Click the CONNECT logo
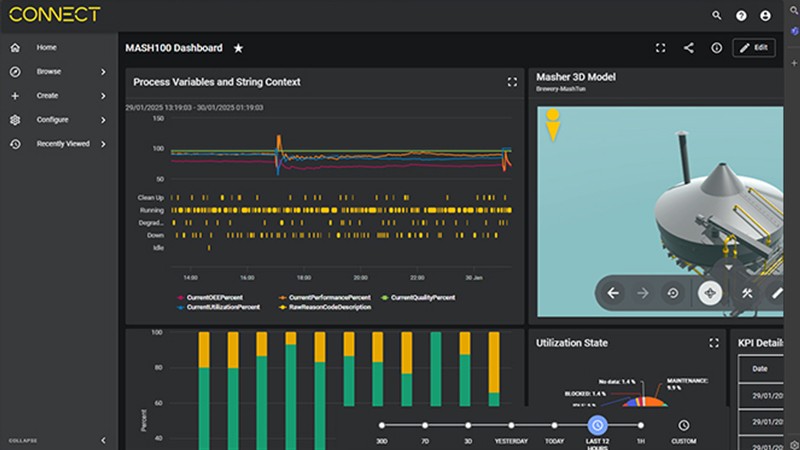This screenshot has height=450, width=800. pyautogui.click(x=55, y=14)
